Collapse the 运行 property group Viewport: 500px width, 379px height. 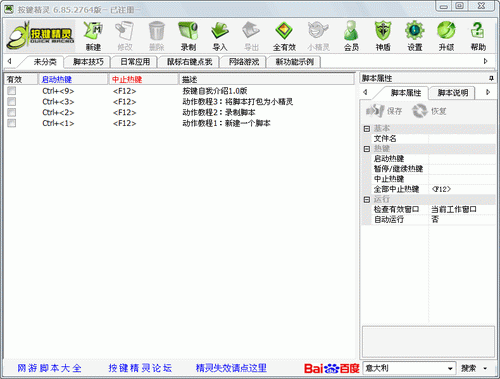tap(367, 199)
